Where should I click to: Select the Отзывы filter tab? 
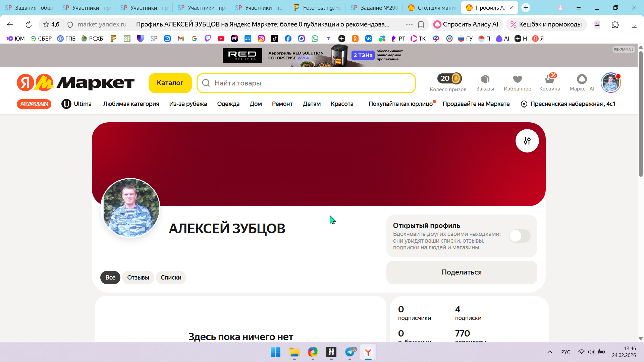tap(138, 278)
